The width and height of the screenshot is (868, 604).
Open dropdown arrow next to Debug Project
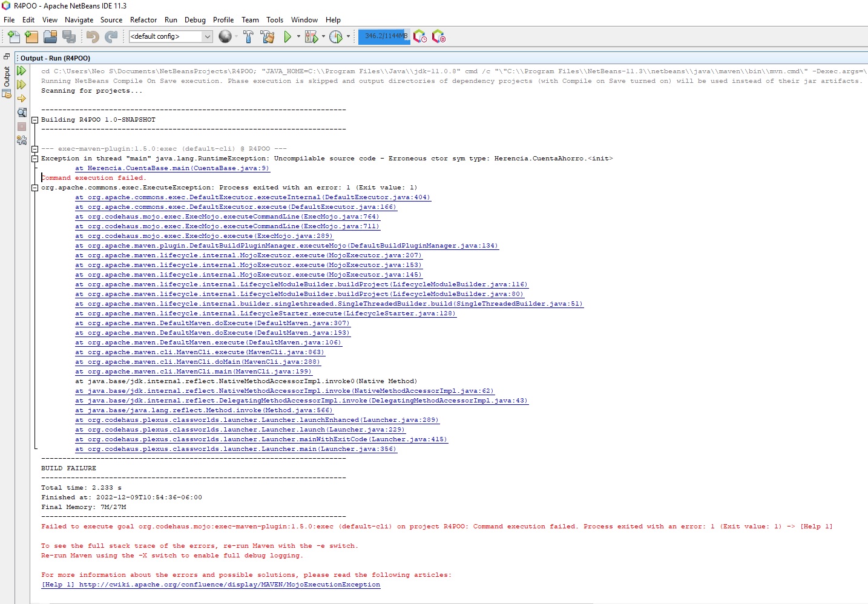pyautogui.click(x=323, y=37)
